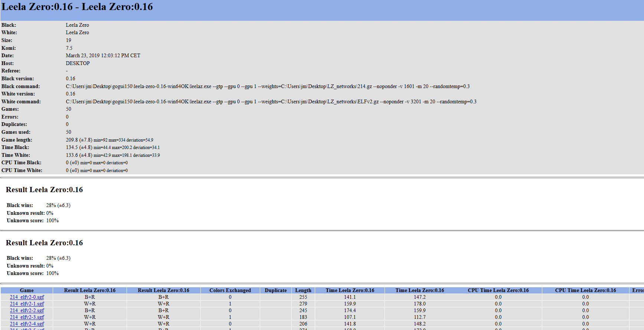Viewport: 644px width, 330px height.
Task: Click the 'Game' column header
Action: pos(27,290)
